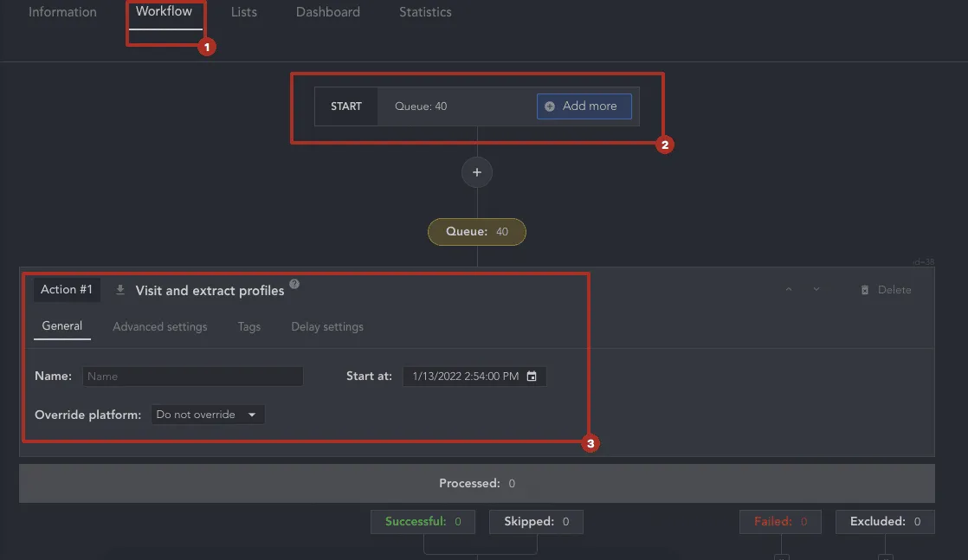
Task: Click the Skipped: 0 counter
Action: pyautogui.click(x=537, y=522)
